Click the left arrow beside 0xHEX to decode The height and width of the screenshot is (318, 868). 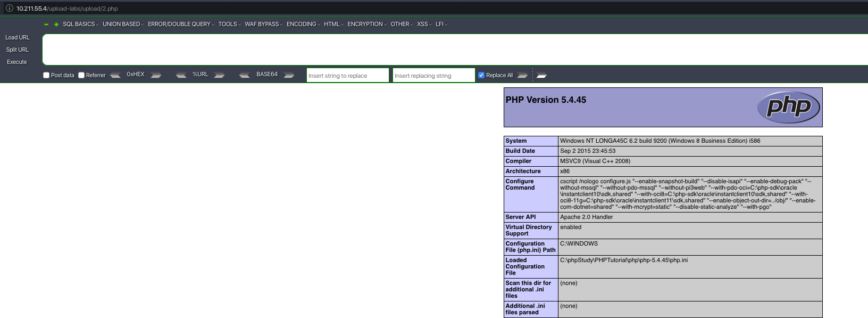click(115, 75)
